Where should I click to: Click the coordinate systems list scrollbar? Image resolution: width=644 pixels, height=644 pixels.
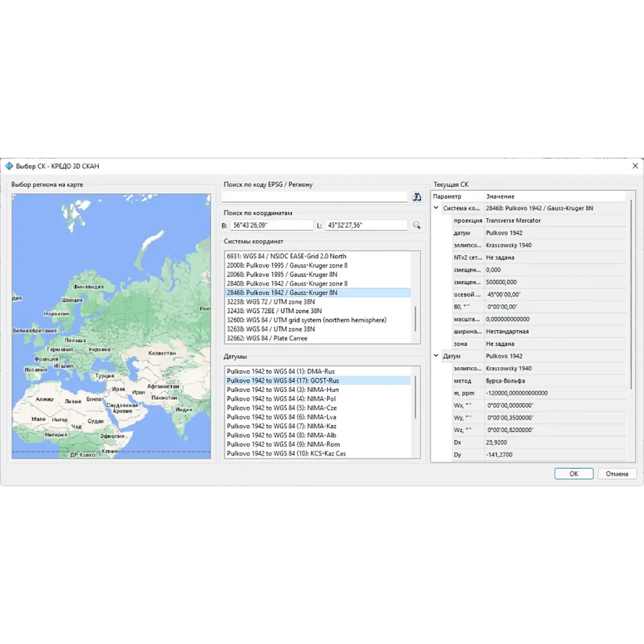(x=415, y=318)
